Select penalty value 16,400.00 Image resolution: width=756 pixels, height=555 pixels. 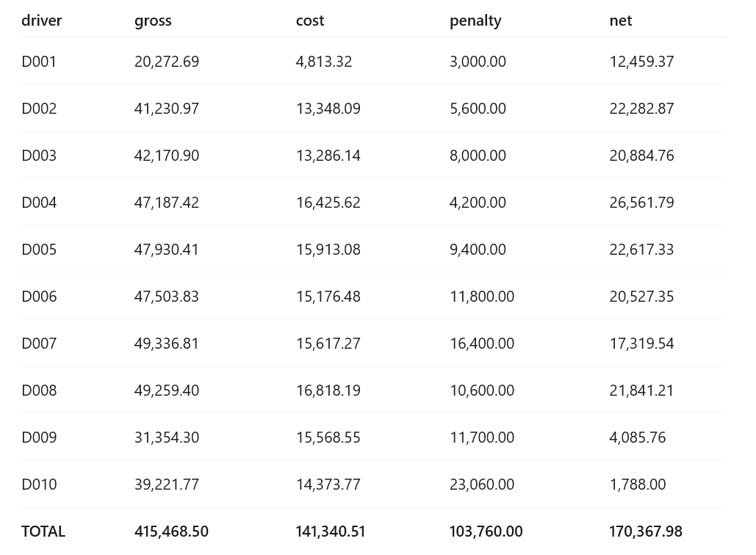click(482, 344)
